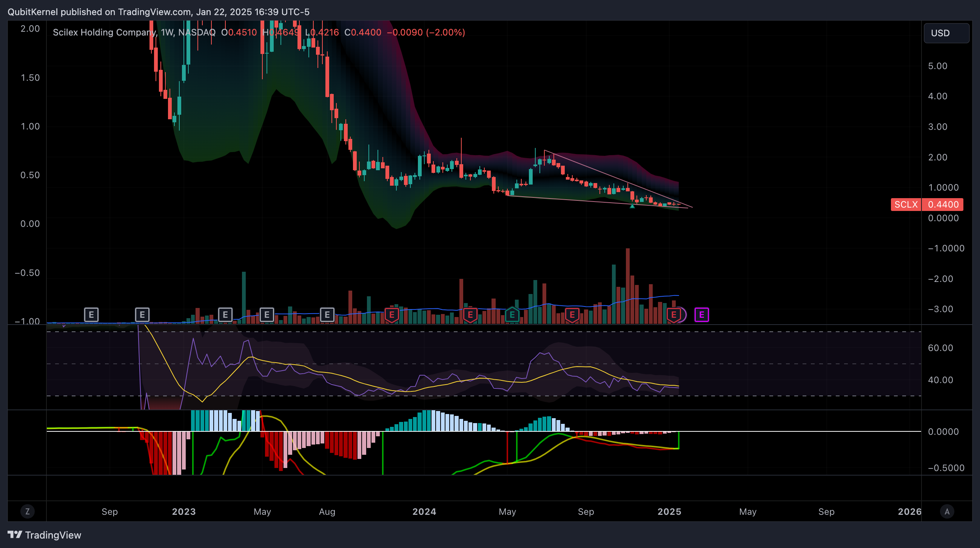Select the purple upcoming earnings E marker
Image resolution: width=980 pixels, height=548 pixels.
click(701, 315)
